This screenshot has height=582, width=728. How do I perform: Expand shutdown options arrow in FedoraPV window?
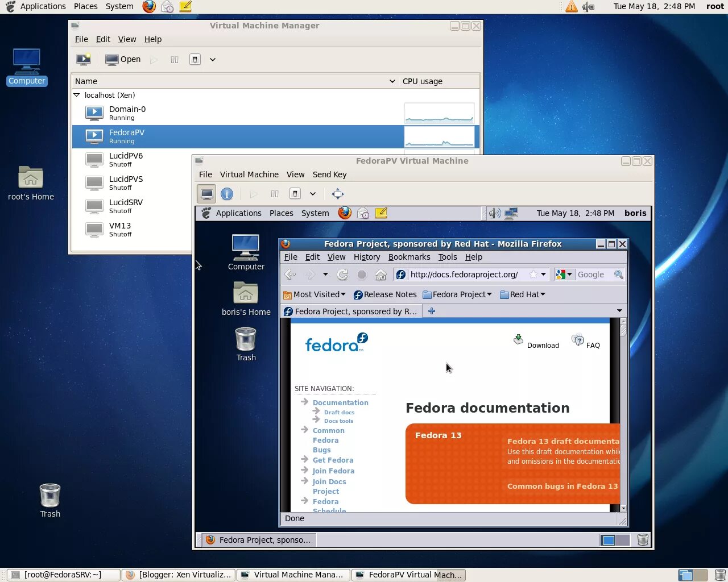pos(313,194)
